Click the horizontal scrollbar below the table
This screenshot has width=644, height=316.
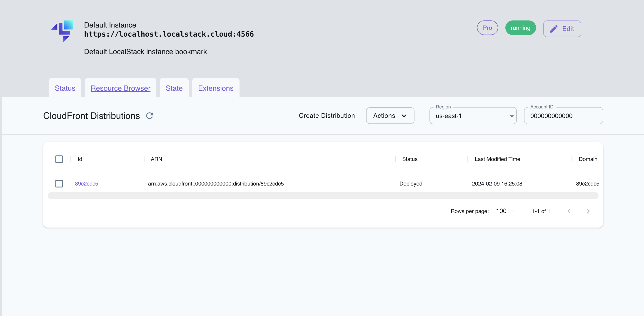tap(322, 196)
